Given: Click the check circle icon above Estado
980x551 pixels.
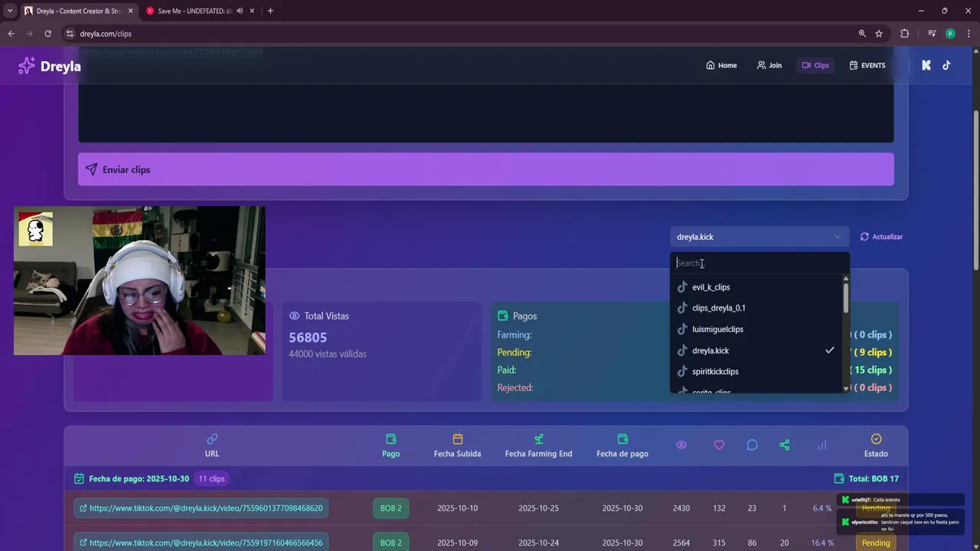Looking at the screenshot, I should tap(876, 439).
